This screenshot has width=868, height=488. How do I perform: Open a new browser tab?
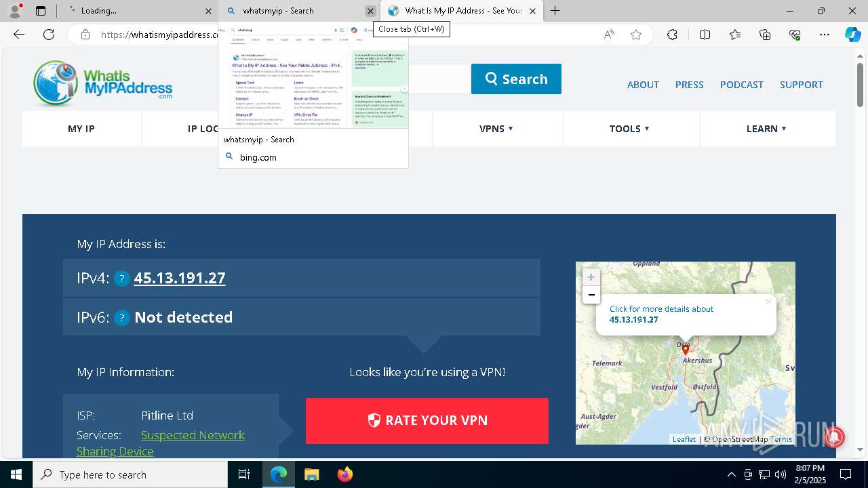(555, 11)
